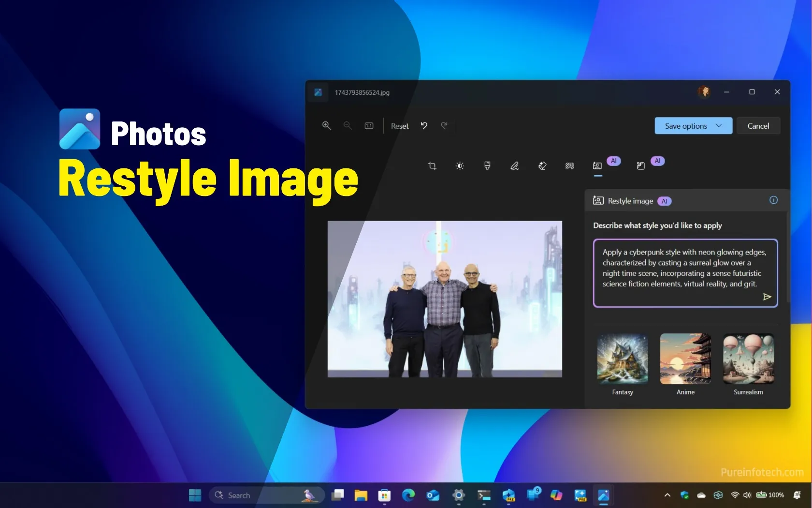Redo the last edit
The height and width of the screenshot is (508, 812).
[x=444, y=126]
